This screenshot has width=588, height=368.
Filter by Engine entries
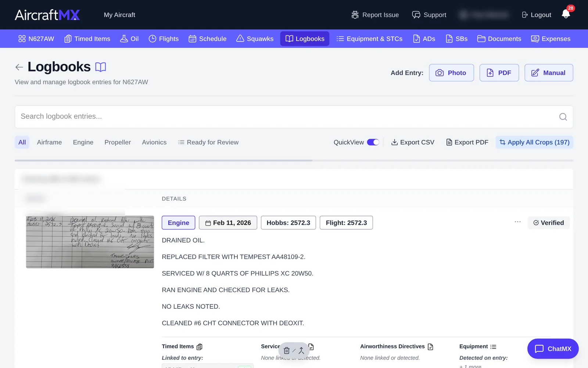[83, 142]
